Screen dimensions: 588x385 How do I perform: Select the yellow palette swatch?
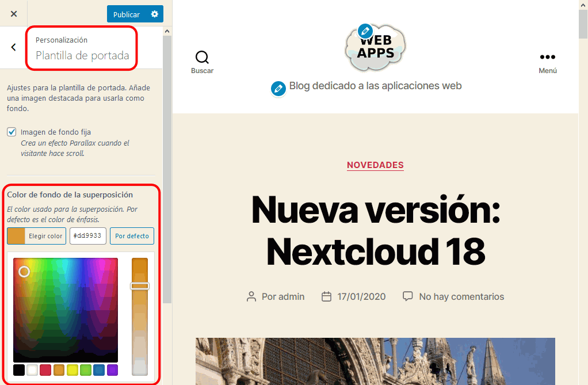pyautogui.click(x=72, y=370)
